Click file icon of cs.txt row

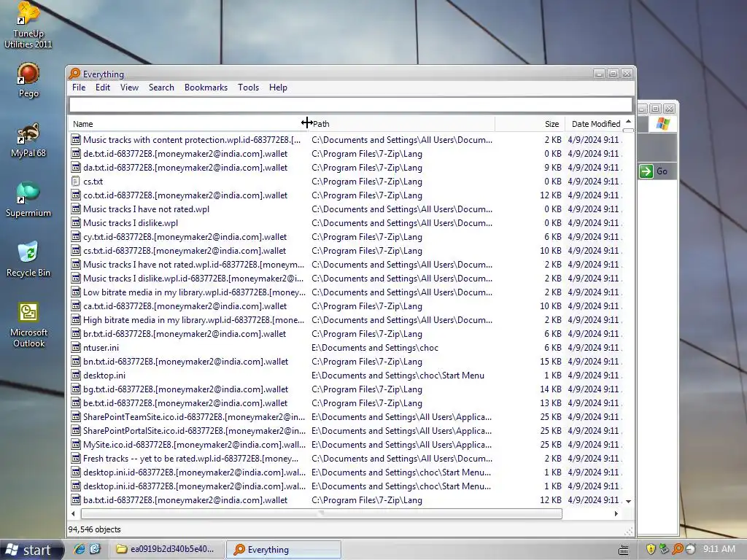pos(75,182)
